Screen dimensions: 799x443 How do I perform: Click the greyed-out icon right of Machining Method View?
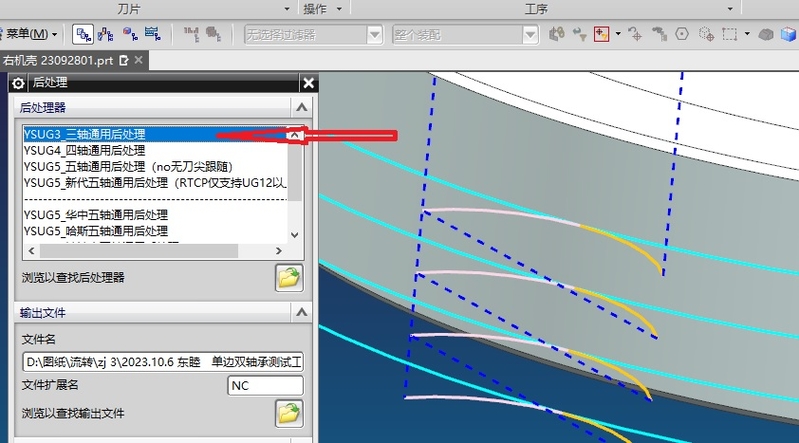[191, 34]
